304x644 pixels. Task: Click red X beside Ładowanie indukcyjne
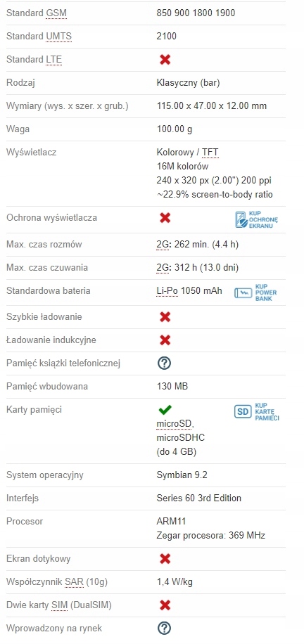(165, 340)
